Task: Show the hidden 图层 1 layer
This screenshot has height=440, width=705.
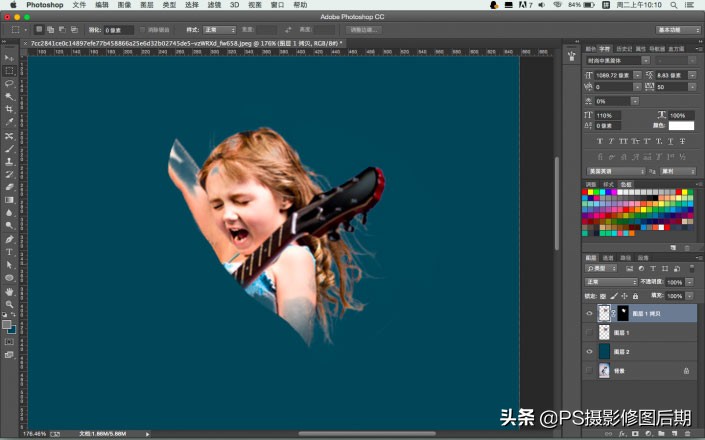Action: point(590,332)
